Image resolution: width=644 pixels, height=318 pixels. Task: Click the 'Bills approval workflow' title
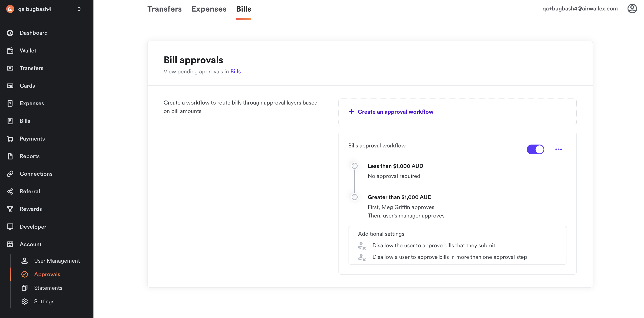pyautogui.click(x=377, y=146)
